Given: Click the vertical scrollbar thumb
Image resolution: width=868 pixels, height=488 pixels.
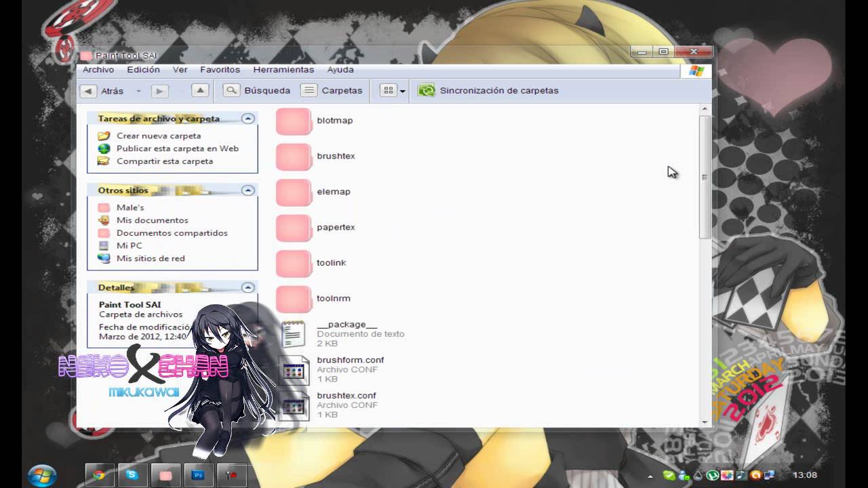Looking at the screenshot, I should pos(705,177).
